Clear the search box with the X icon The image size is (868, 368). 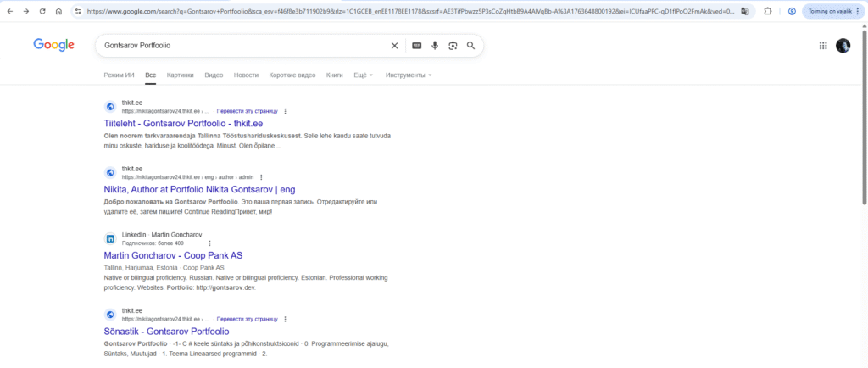click(x=394, y=46)
